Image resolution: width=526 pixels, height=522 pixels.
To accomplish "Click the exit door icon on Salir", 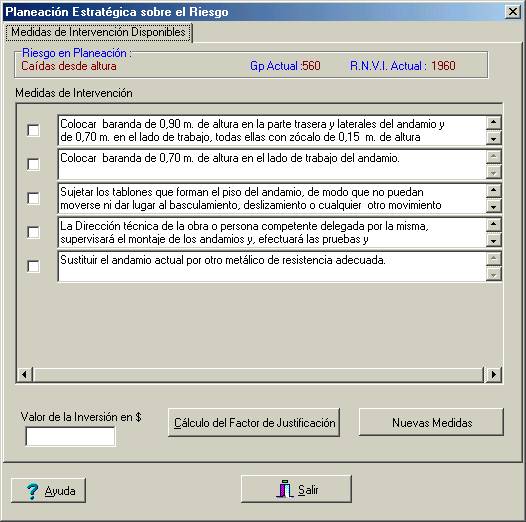I will 285,489.
